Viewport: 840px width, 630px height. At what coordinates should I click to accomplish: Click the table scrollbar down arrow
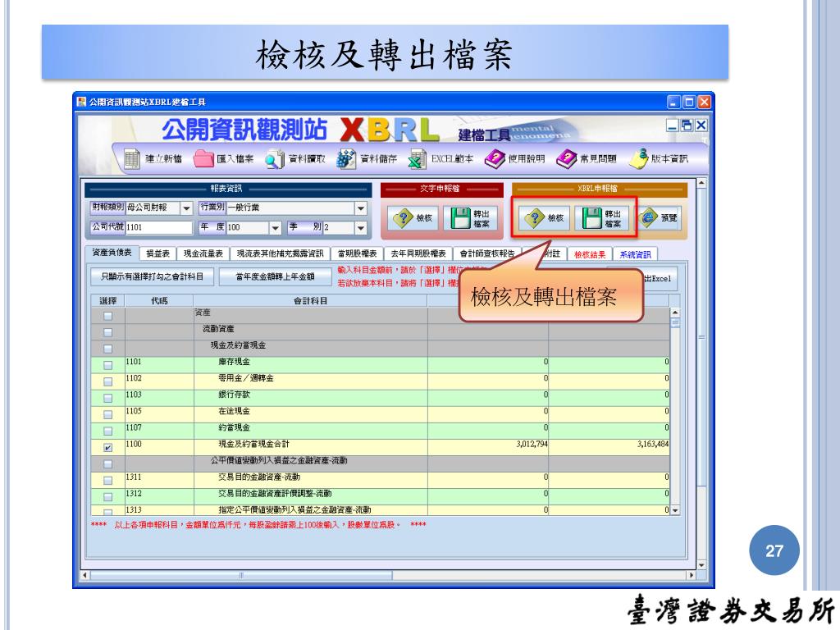point(675,510)
